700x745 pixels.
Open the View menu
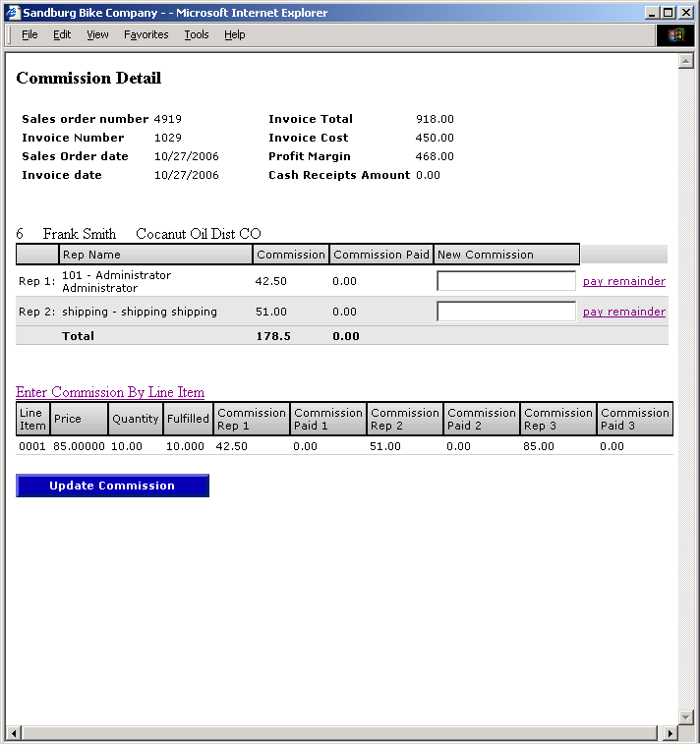pos(97,34)
